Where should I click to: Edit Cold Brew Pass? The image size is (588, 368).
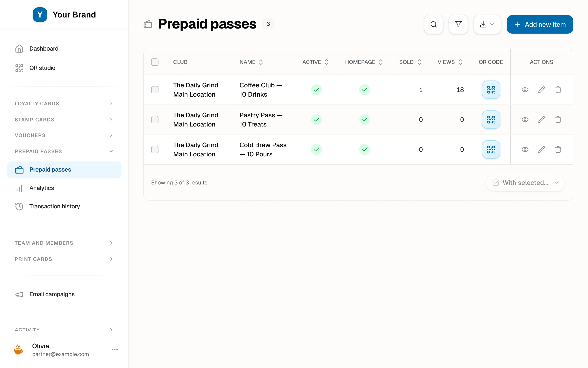(x=541, y=149)
